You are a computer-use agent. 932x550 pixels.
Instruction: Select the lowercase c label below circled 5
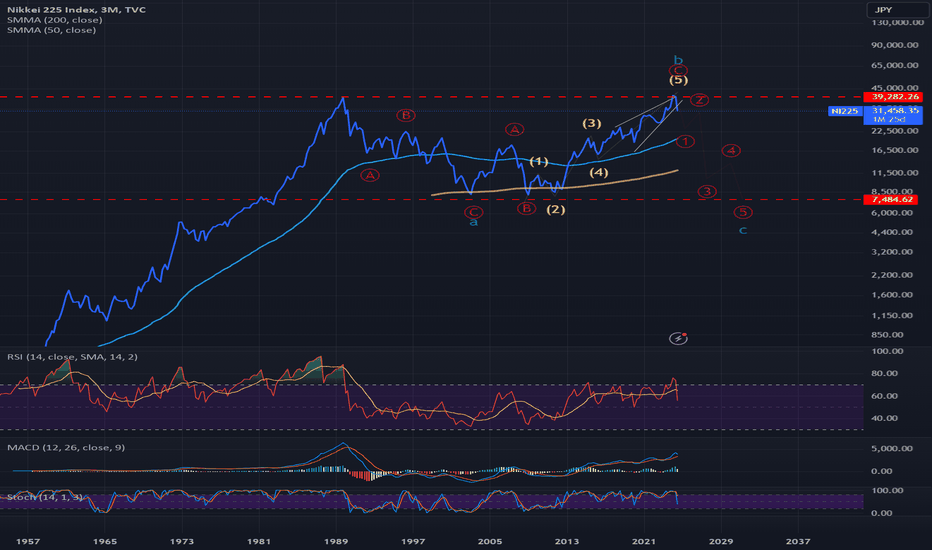[742, 230]
